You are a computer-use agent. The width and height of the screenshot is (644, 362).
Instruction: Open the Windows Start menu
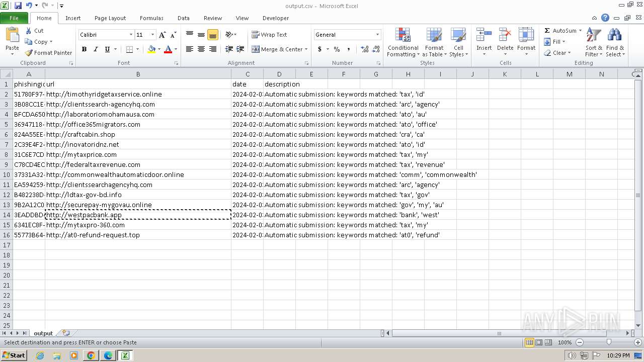(x=14, y=355)
